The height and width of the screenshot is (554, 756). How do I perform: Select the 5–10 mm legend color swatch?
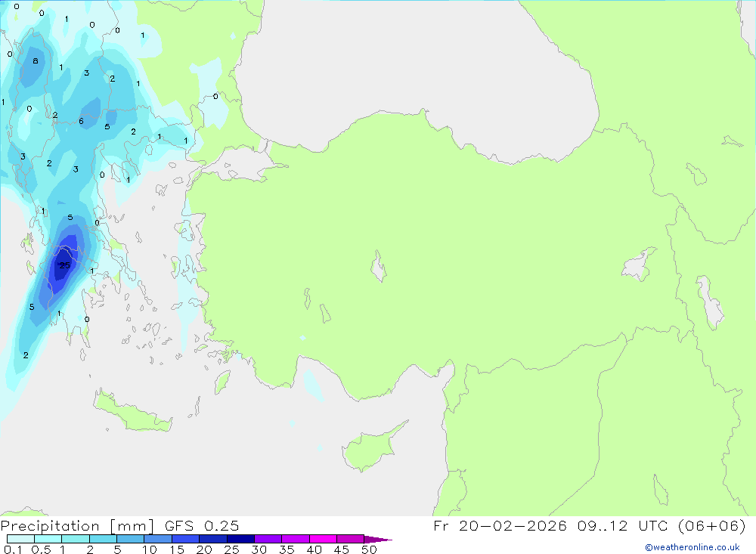click(x=130, y=539)
